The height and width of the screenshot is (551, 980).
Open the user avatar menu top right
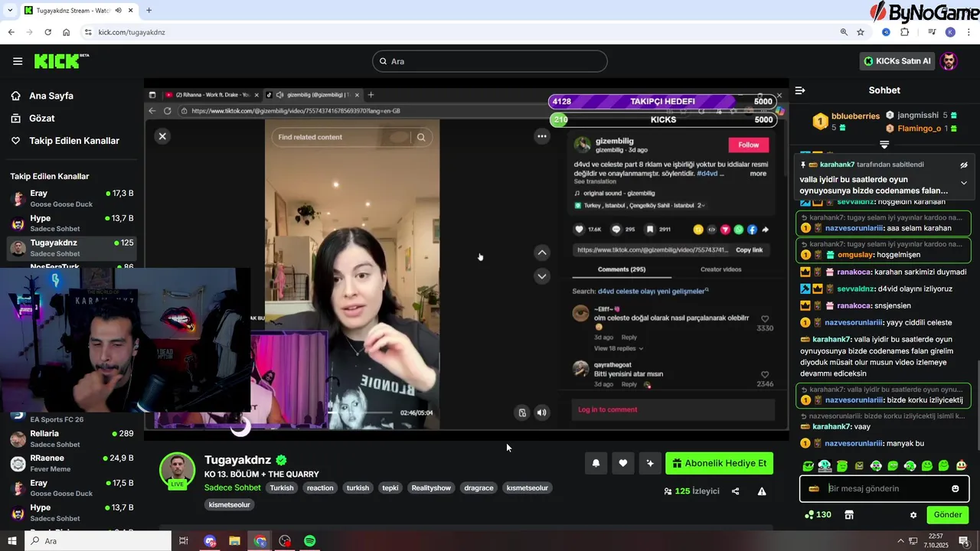coord(949,61)
